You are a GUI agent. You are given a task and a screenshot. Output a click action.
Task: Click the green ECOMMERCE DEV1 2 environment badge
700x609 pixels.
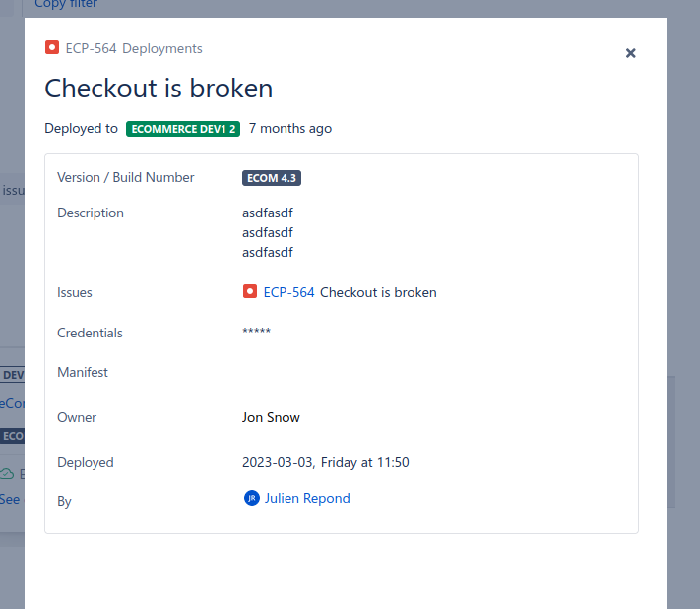click(183, 129)
